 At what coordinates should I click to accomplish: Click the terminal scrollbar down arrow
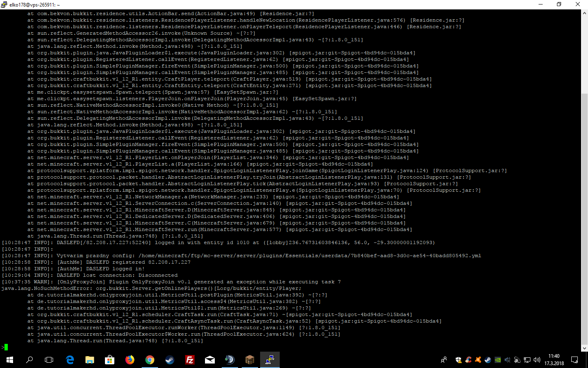584,348
